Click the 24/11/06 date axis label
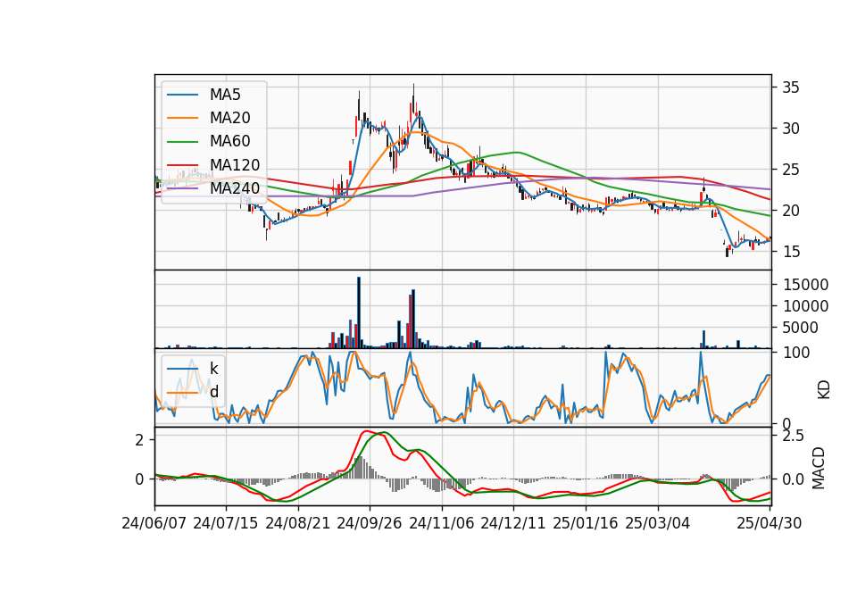This screenshot has height=616, width=857. tap(442, 523)
